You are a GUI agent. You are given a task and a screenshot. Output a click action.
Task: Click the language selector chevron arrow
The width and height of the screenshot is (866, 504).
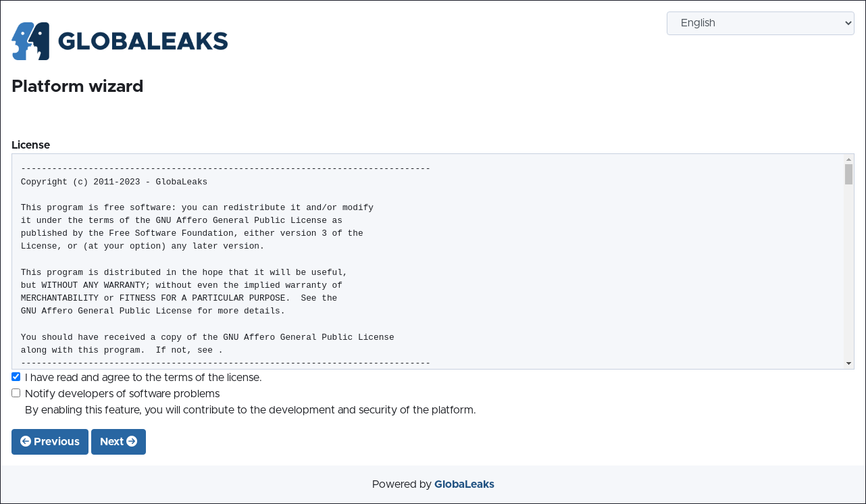[x=848, y=23]
